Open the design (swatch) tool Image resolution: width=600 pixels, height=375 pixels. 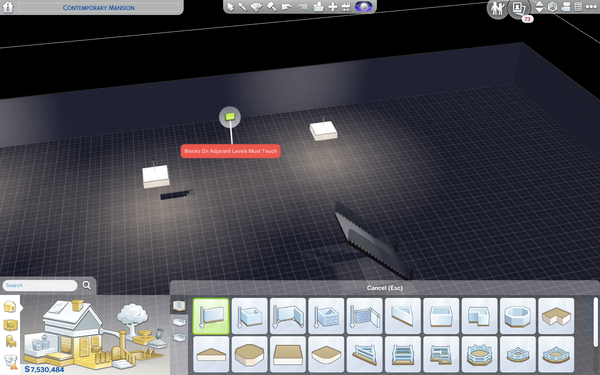pyautogui.click(x=256, y=7)
